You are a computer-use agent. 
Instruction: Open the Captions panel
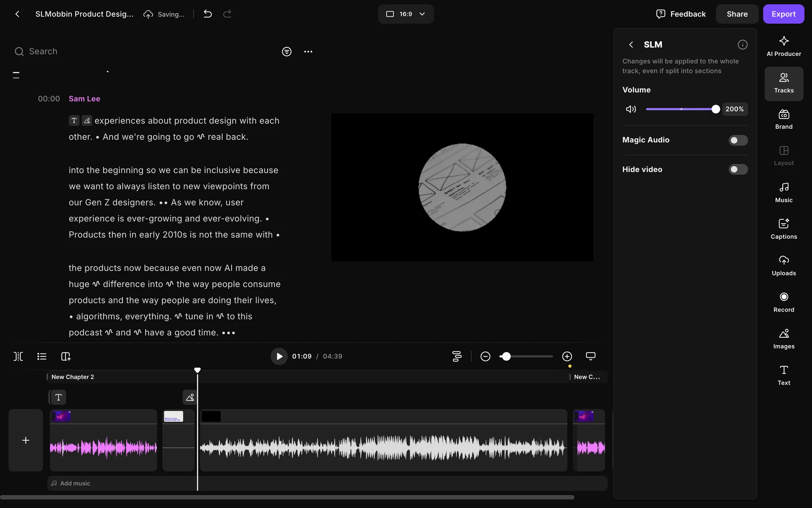pyautogui.click(x=783, y=229)
